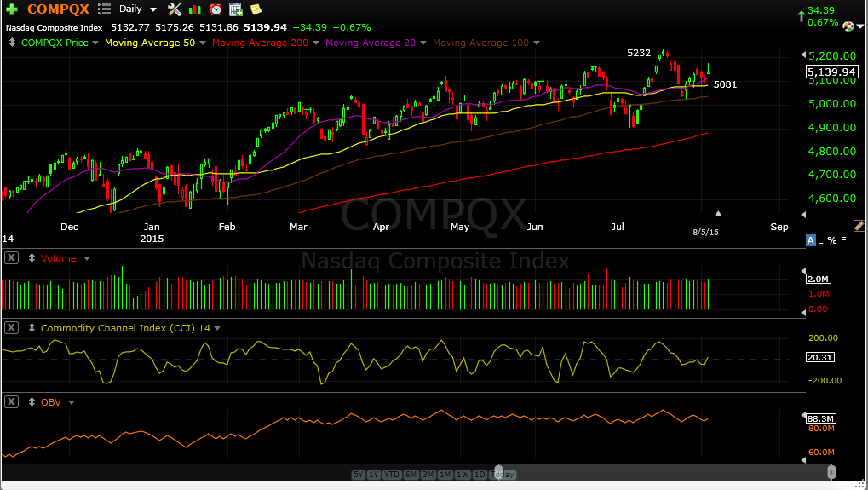Open the red alarm clock alerts icon
This screenshot has width=868, height=490.
click(x=216, y=9)
